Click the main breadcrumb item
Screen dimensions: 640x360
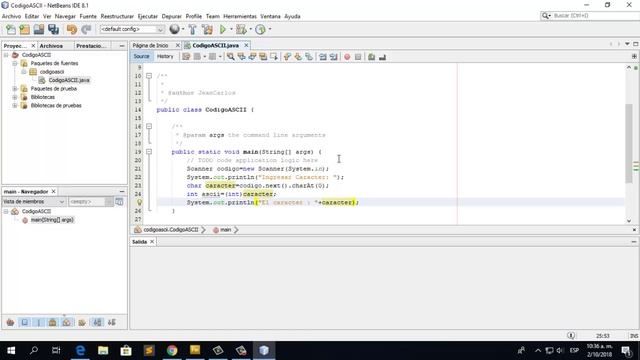(225, 230)
